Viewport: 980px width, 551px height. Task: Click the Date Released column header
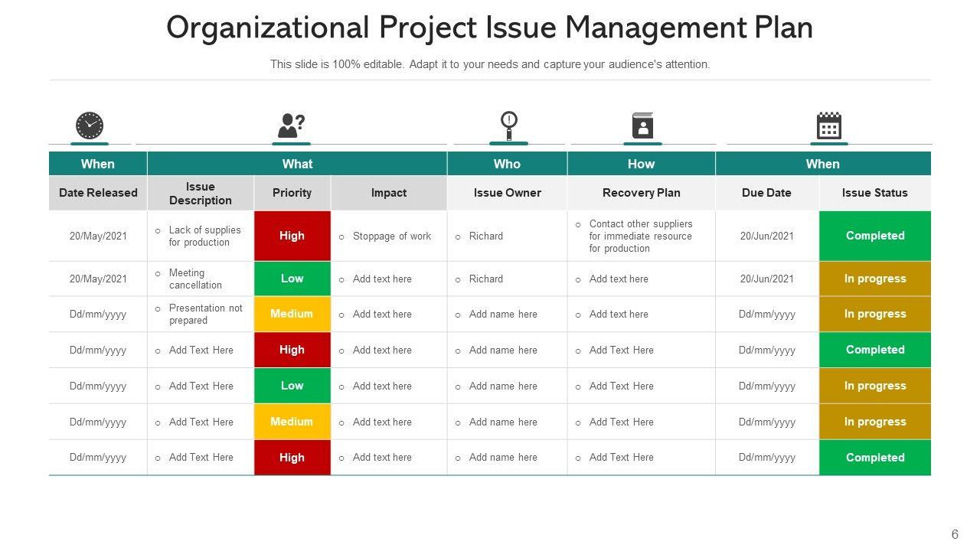click(x=98, y=193)
